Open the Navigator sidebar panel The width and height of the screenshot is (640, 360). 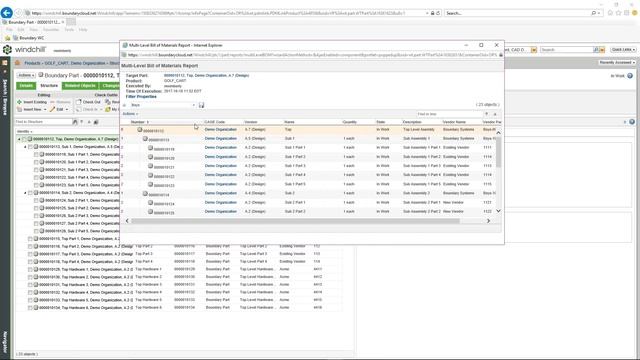click(5, 342)
